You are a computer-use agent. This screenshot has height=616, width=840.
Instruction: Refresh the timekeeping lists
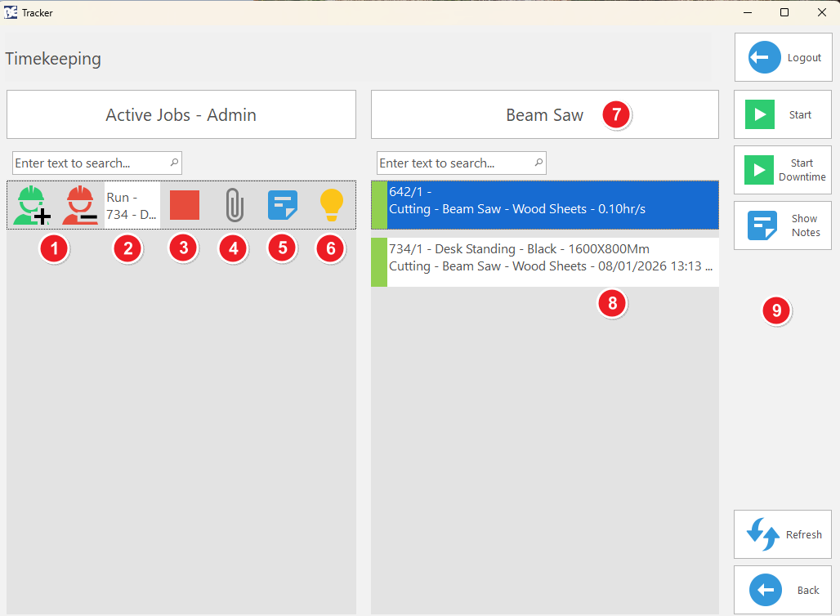pyautogui.click(x=783, y=534)
